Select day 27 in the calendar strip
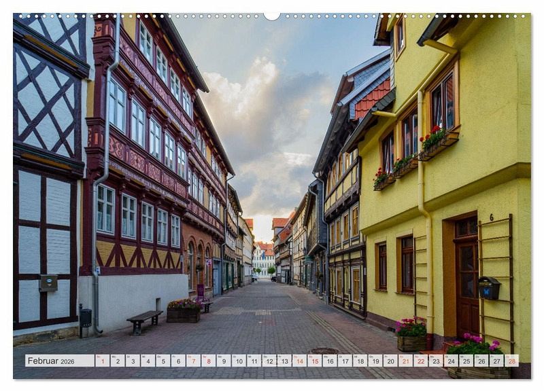The height and width of the screenshot is (392, 544). coord(497,361)
